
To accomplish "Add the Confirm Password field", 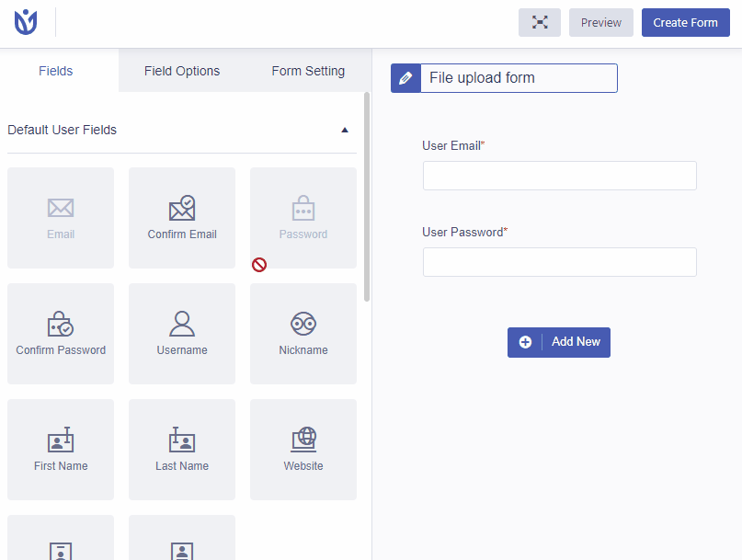I will (61, 334).
